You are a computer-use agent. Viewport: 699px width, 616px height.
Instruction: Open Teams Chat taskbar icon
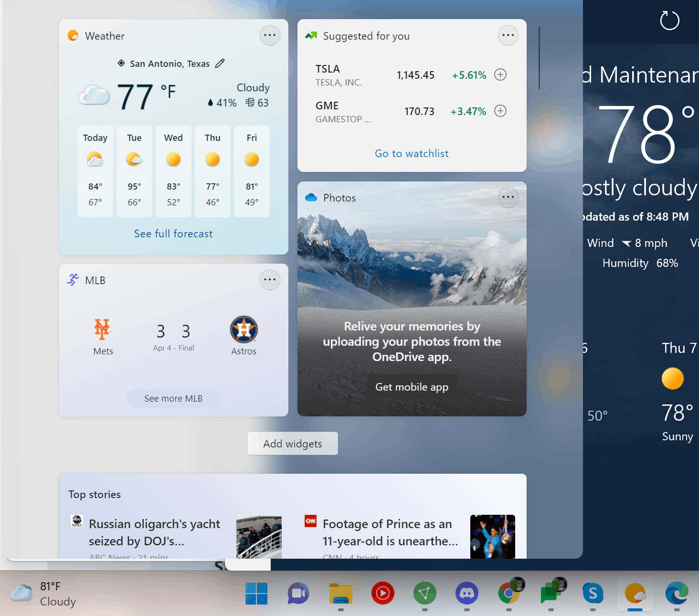click(x=298, y=594)
